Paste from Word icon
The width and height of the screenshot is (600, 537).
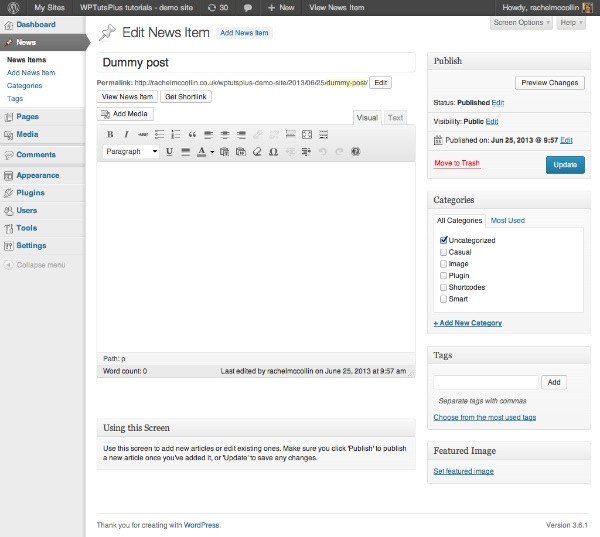pyautogui.click(x=241, y=152)
